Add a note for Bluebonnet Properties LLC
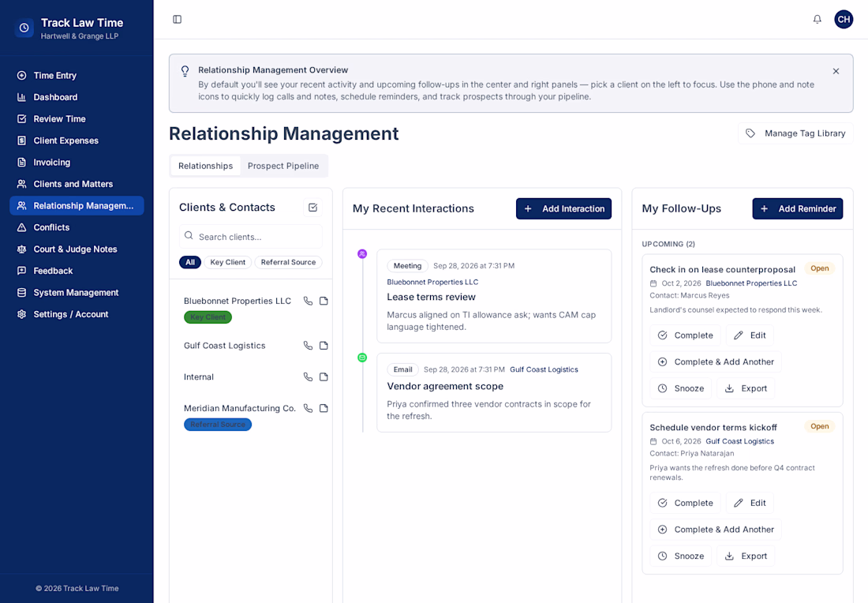Viewport: 868px width, 603px height. pos(324,301)
